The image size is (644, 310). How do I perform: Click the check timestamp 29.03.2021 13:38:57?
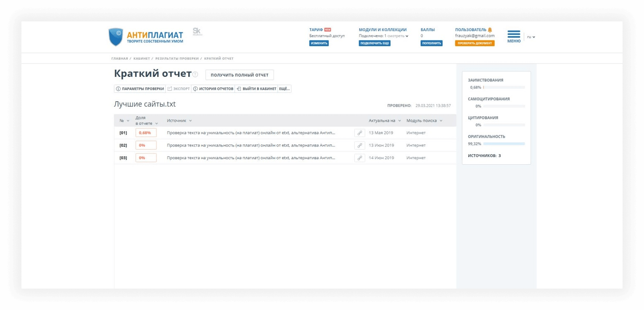point(433,106)
